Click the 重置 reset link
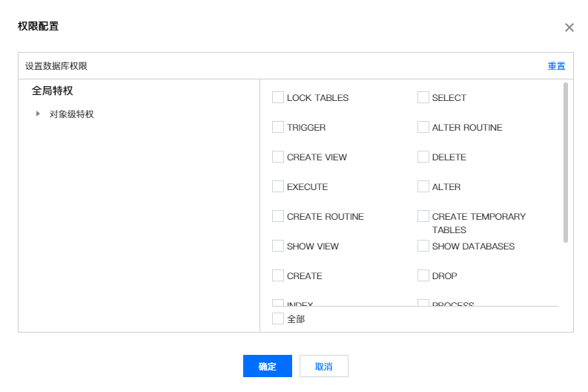The width and height of the screenshot is (588, 392). [x=556, y=66]
